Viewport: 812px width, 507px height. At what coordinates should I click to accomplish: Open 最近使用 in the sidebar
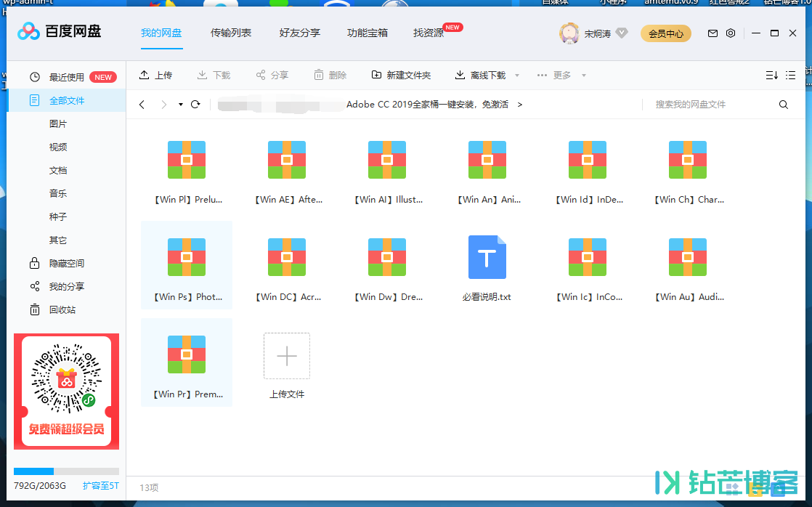click(66, 77)
